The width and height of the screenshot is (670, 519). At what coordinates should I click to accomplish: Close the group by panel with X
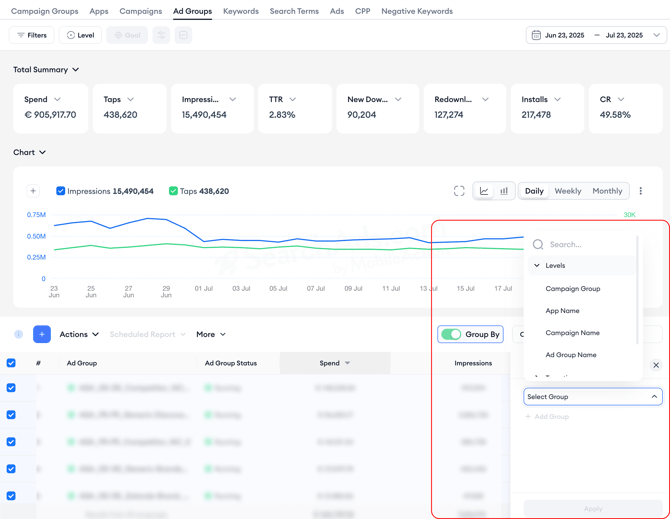pos(656,365)
